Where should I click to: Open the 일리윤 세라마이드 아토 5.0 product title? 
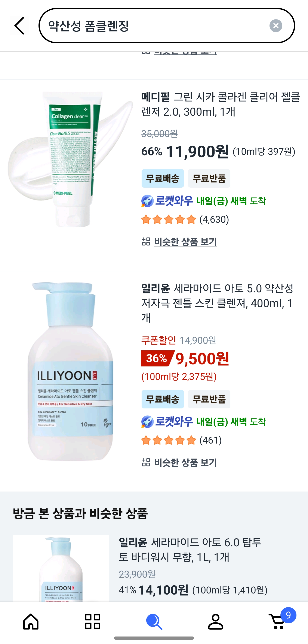coord(217,303)
